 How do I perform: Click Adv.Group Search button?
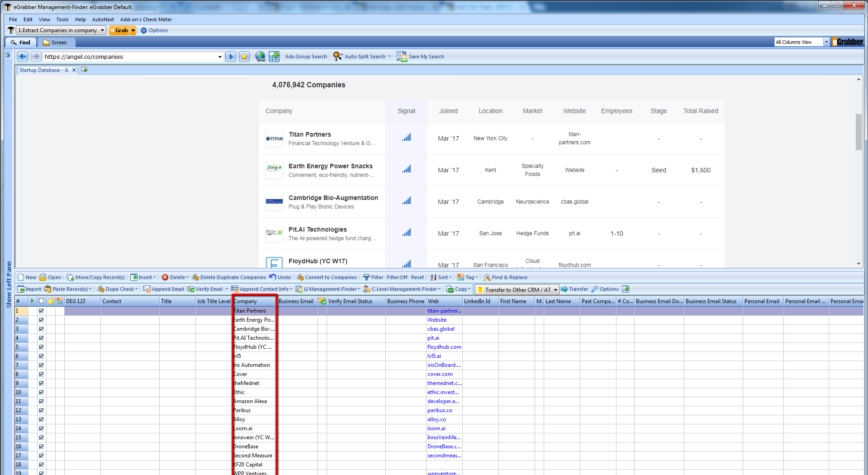[x=306, y=57]
